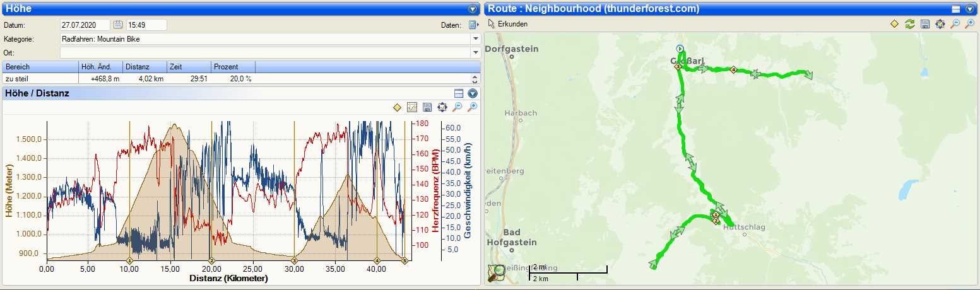Open the calendar date picker beside Datum

[x=118, y=25]
